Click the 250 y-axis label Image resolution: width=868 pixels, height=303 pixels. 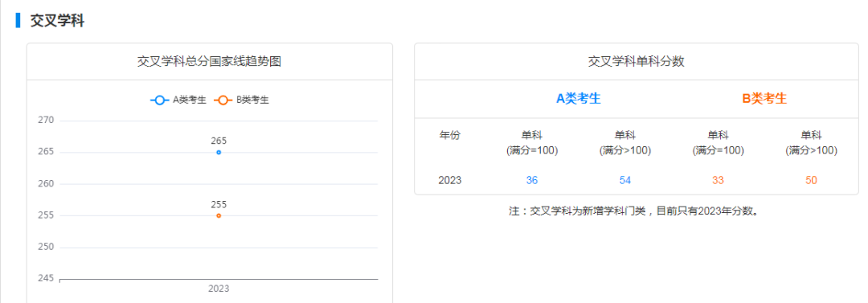tap(46, 247)
